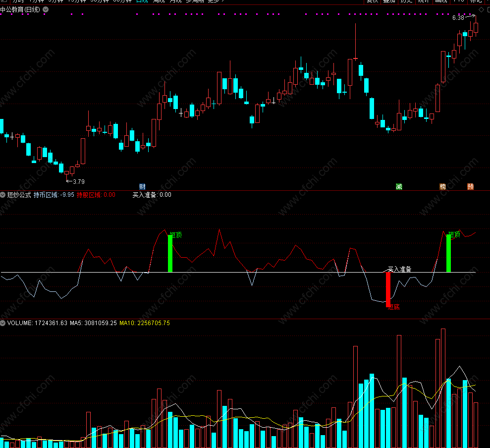Click the 持币区域: -9.95 value
Screen dimensions: 490x448
(x=54, y=195)
